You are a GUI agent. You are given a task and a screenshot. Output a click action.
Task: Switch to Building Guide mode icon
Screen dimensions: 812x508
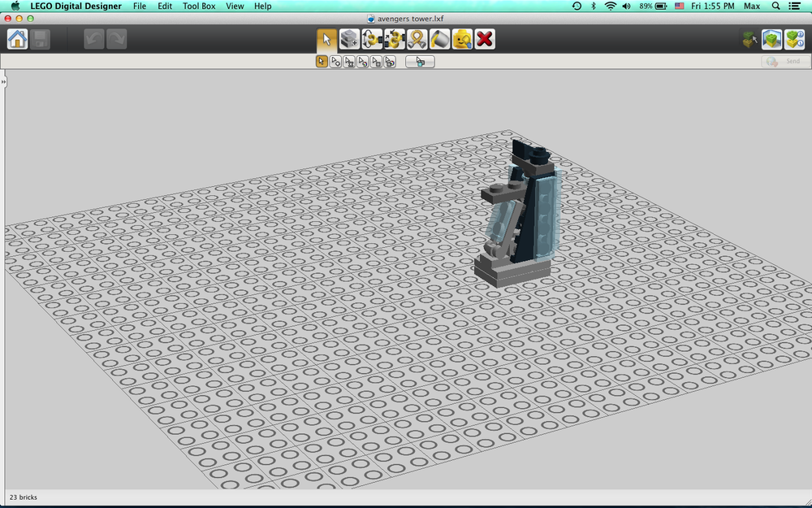[x=794, y=39]
